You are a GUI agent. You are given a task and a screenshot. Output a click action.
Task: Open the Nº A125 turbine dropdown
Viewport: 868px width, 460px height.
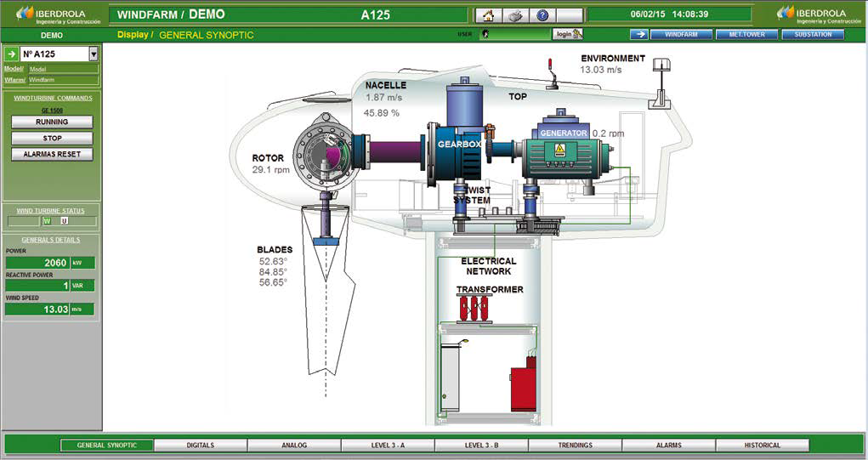point(93,54)
